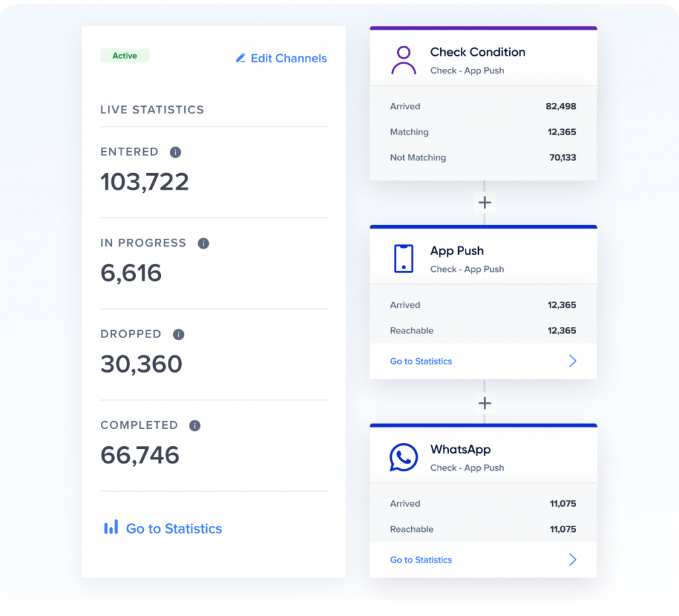Open Go to Statistics in App Push card
This screenshot has width=679, height=616.
click(x=420, y=361)
